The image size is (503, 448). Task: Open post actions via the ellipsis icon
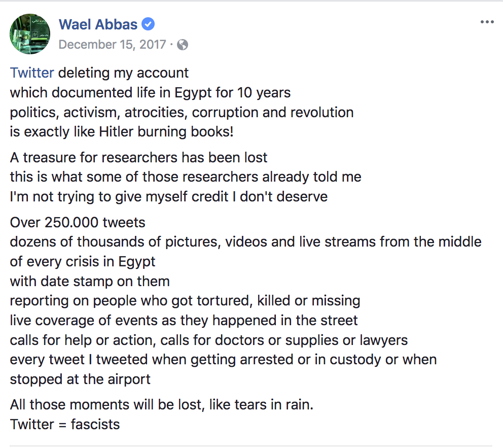pos(487,21)
